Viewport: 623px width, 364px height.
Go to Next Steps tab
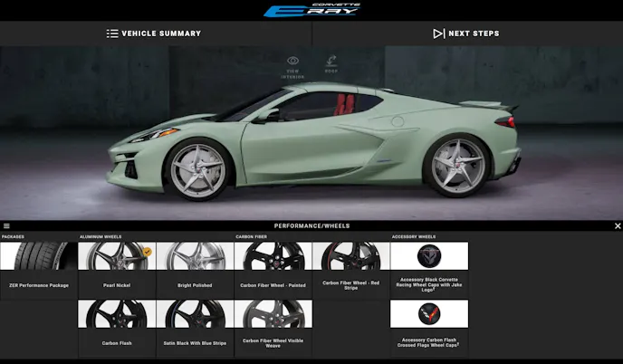(466, 34)
